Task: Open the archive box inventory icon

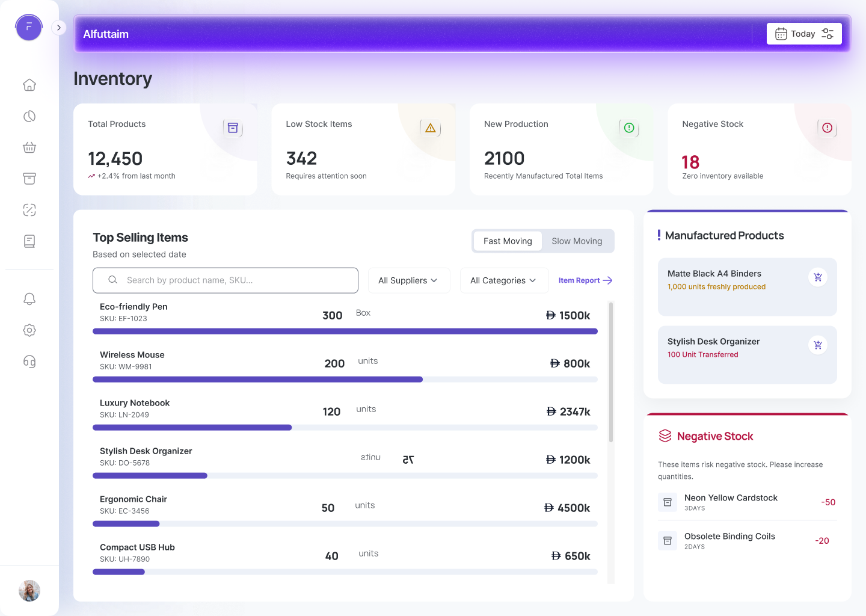Action: click(29, 179)
